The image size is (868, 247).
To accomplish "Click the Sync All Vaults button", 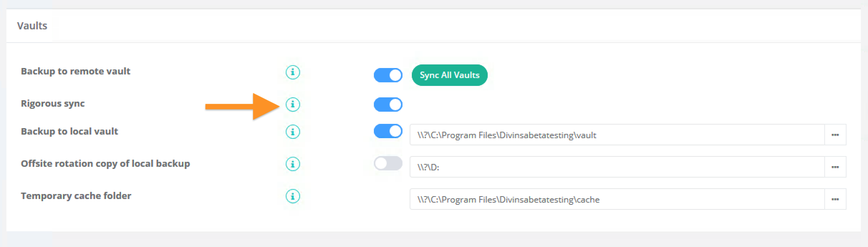I will coord(449,75).
